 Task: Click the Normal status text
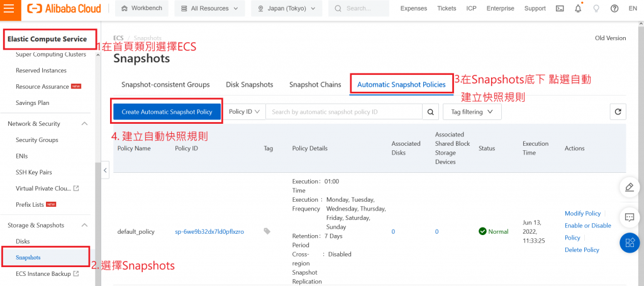point(498,231)
